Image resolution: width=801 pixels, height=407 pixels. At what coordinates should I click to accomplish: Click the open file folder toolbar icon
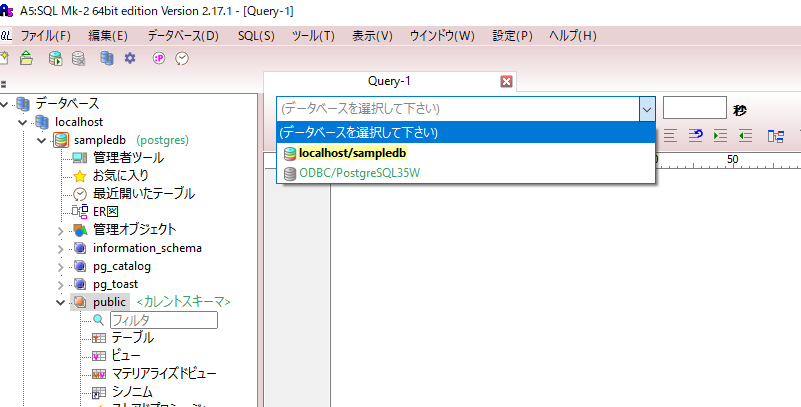coord(27,58)
